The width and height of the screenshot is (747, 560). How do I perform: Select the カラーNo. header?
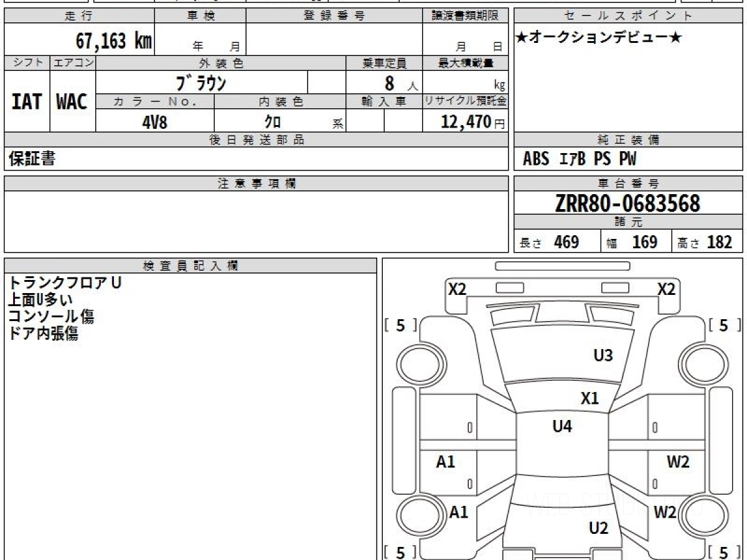tap(155, 101)
